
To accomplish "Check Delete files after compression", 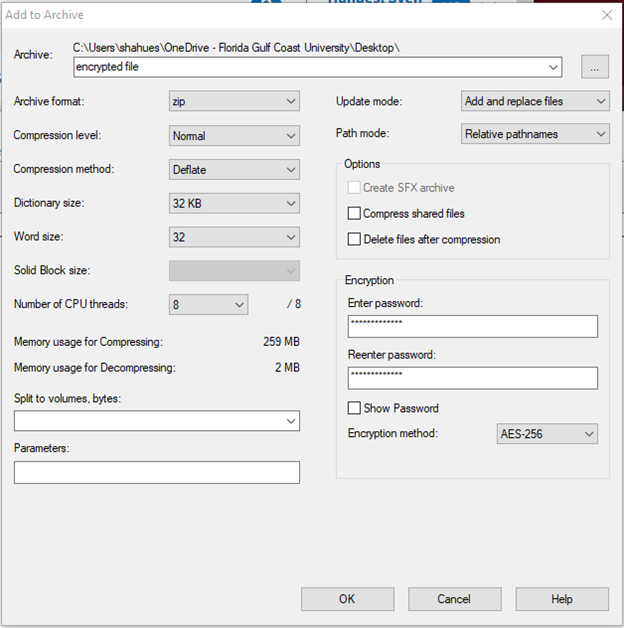I will [x=354, y=239].
